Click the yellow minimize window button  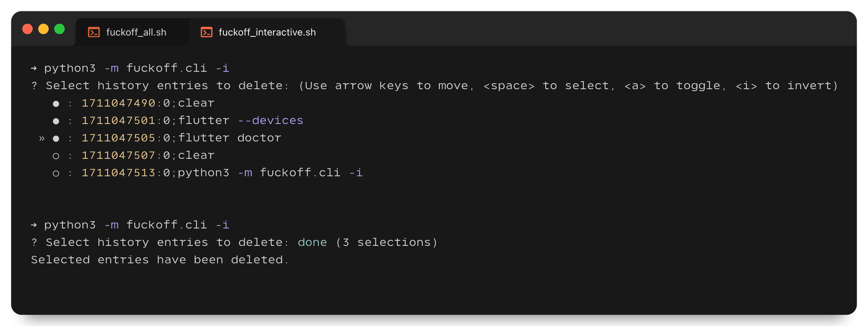tap(44, 29)
